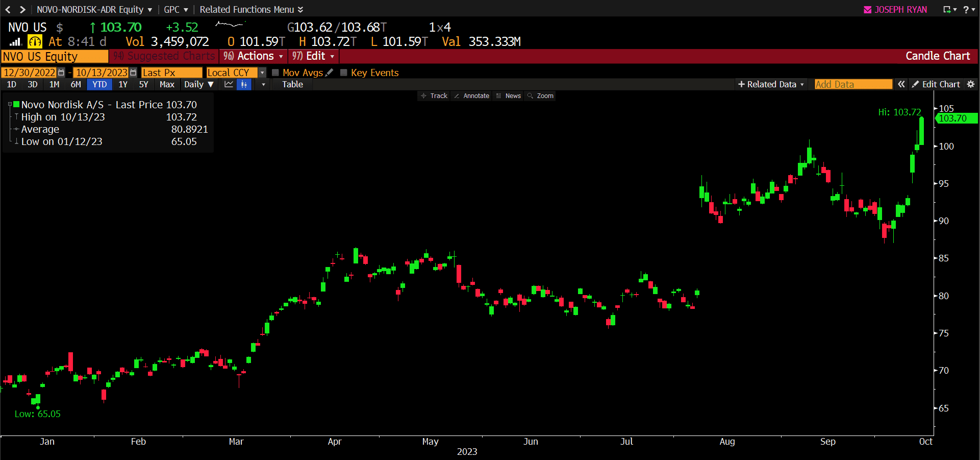
Task: Click the start date field 12/30/2022
Action: [x=30, y=72]
